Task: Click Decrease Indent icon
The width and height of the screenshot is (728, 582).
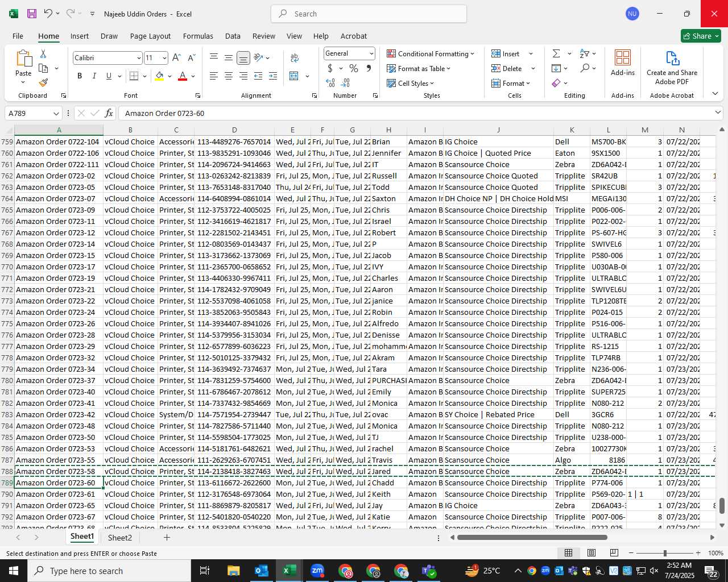Action: [x=258, y=76]
